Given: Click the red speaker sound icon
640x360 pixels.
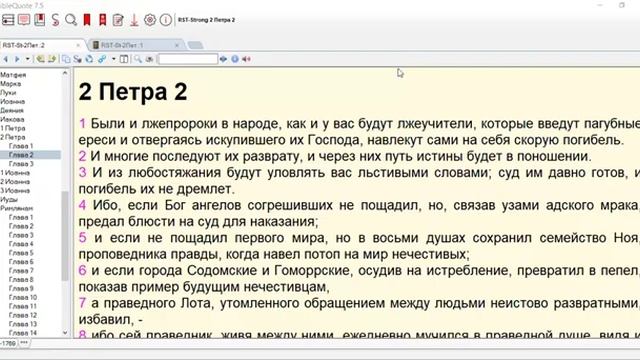Looking at the screenshot, I should coord(246,59).
